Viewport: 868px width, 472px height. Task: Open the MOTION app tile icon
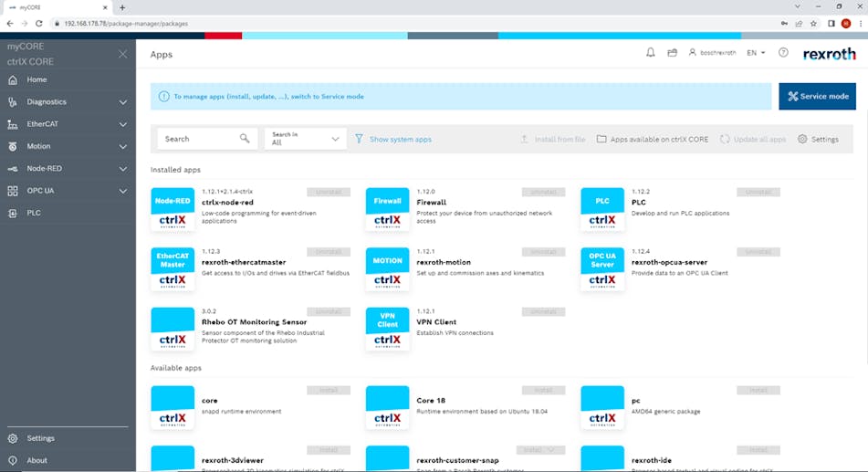tap(388, 269)
